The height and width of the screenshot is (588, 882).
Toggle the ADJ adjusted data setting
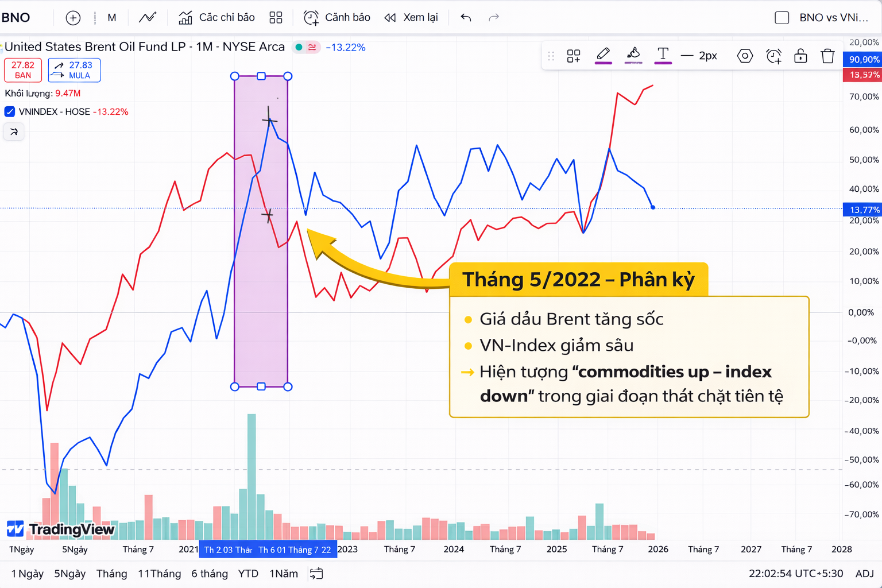(865, 573)
